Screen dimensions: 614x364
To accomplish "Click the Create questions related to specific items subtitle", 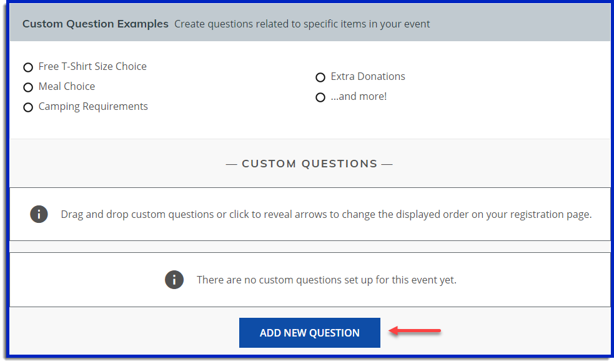I will click(302, 24).
